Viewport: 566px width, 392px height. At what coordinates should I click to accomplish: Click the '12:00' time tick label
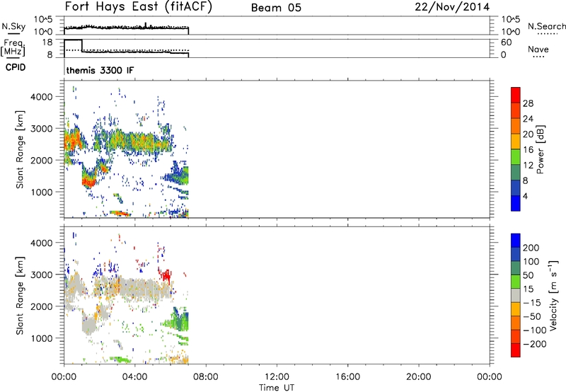click(277, 377)
